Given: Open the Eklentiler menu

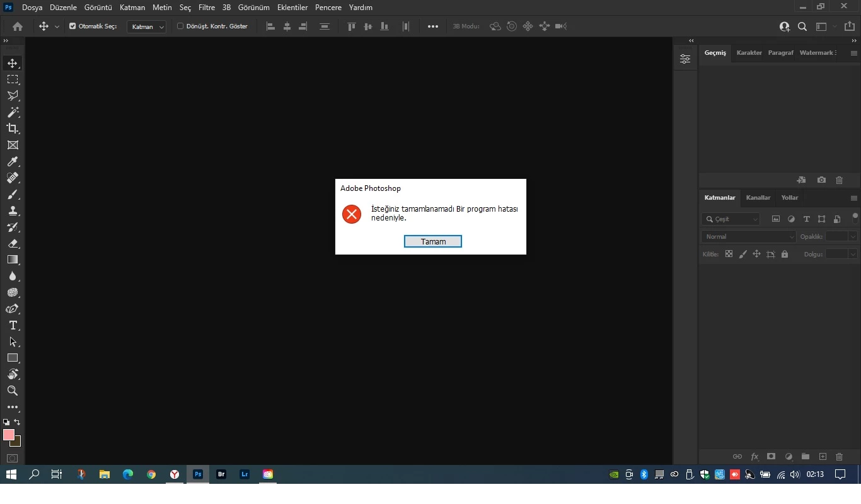Looking at the screenshot, I should [292, 8].
